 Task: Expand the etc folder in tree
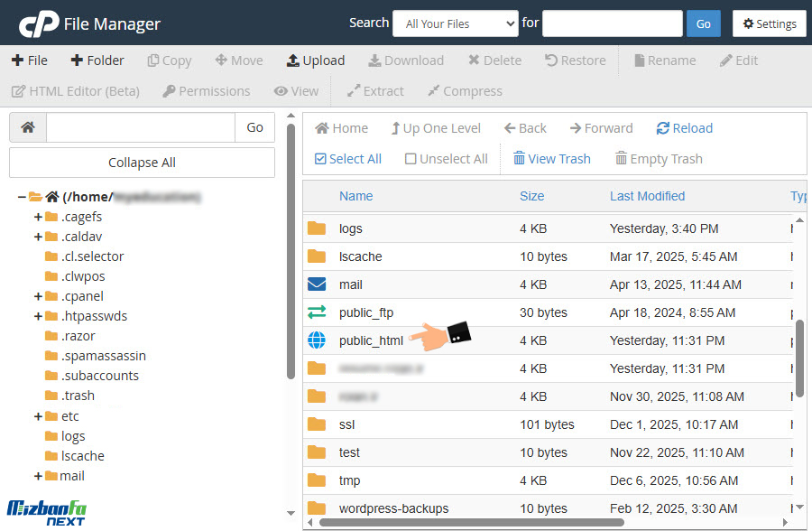[38, 416]
